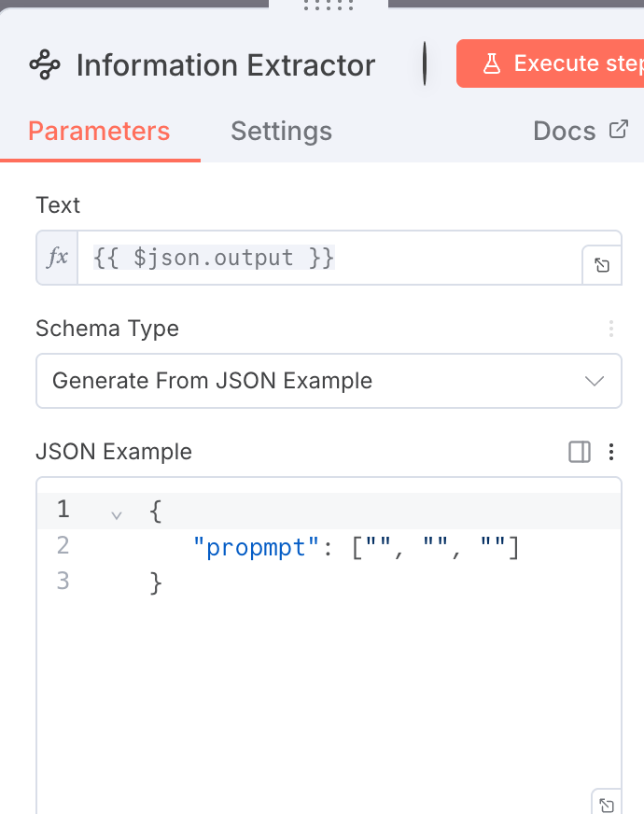Click the side panel icon next to JSON Example
Image resolution: width=644 pixels, height=814 pixels.
click(x=580, y=452)
